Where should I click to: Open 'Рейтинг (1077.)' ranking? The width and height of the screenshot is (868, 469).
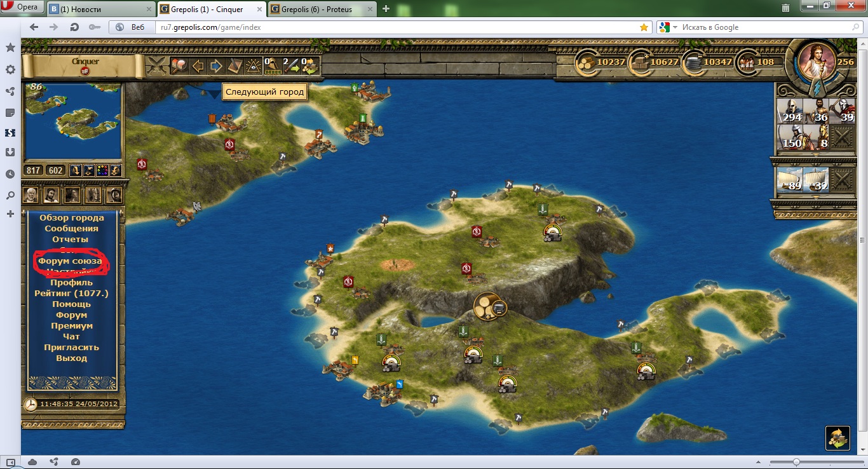(x=72, y=294)
